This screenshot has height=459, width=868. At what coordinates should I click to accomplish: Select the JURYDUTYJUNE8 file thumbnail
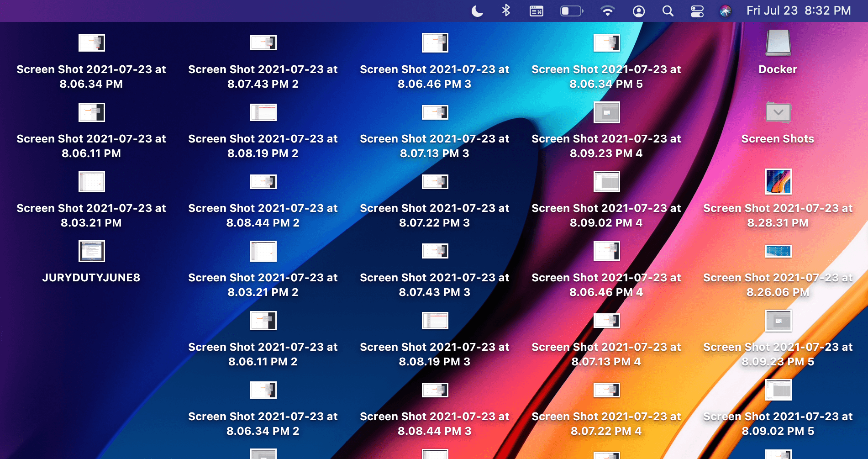(x=92, y=251)
